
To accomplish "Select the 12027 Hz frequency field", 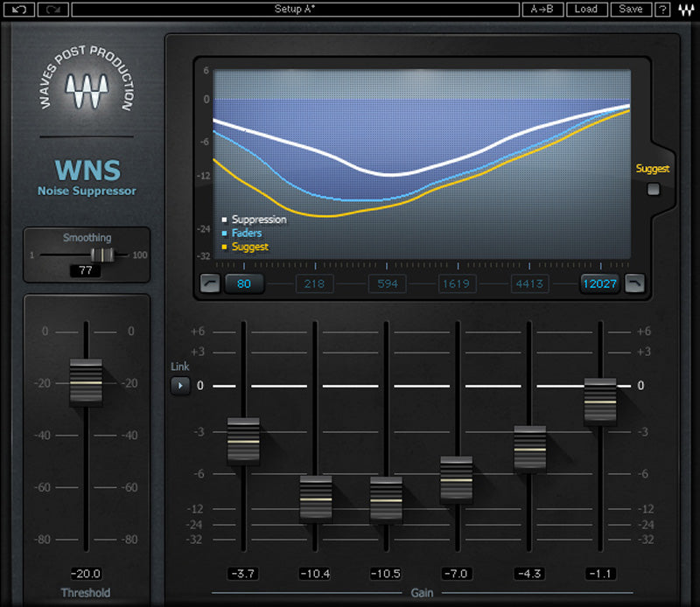I will [x=599, y=283].
